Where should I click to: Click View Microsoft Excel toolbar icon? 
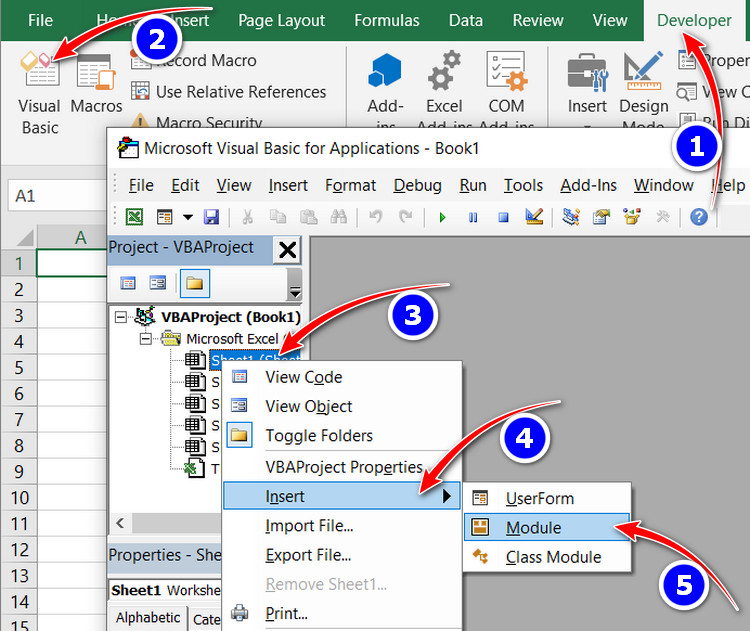point(134,217)
